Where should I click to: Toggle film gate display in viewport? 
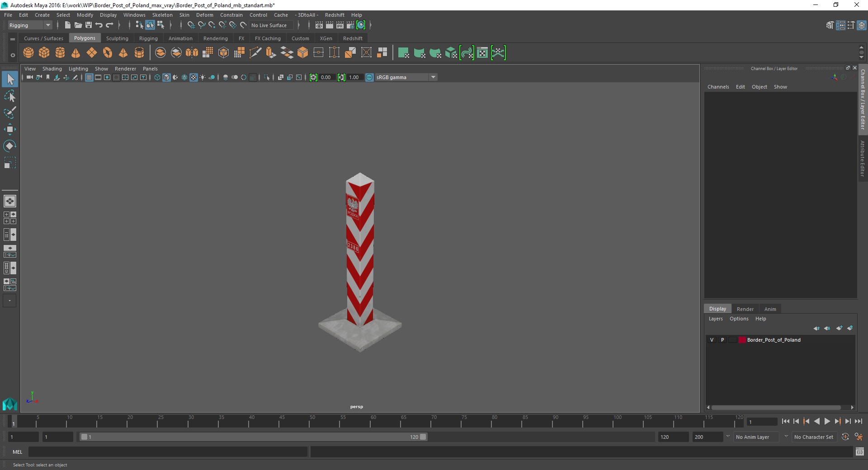98,77
